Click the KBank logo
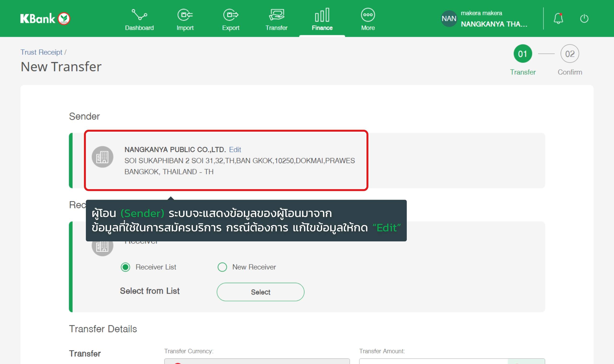 pyautogui.click(x=45, y=19)
